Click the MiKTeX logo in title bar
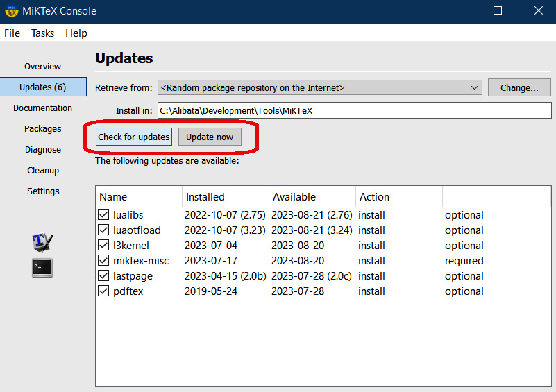556x392 pixels. coord(11,10)
